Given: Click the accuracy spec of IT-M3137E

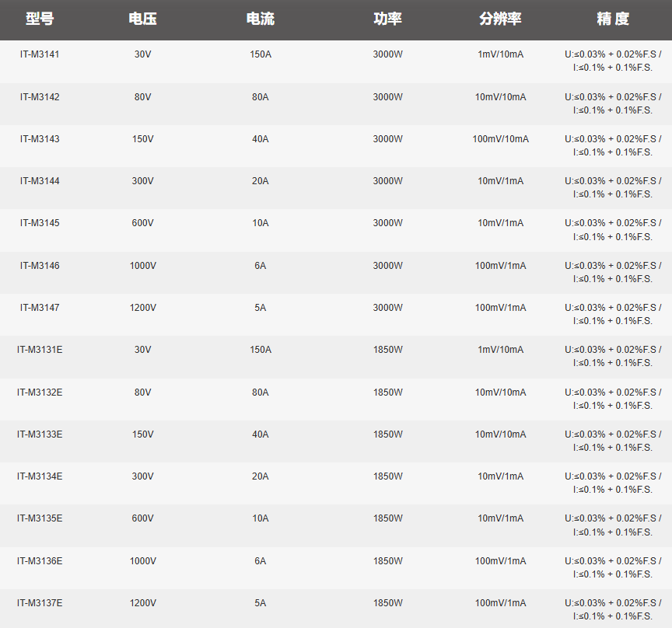Looking at the screenshot, I should (x=613, y=610).
